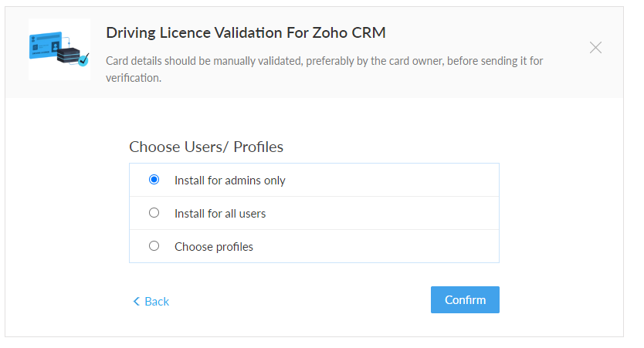Select the 'Install for all users' radio button
Screen dimensions: 644x348
pos(154,213)
